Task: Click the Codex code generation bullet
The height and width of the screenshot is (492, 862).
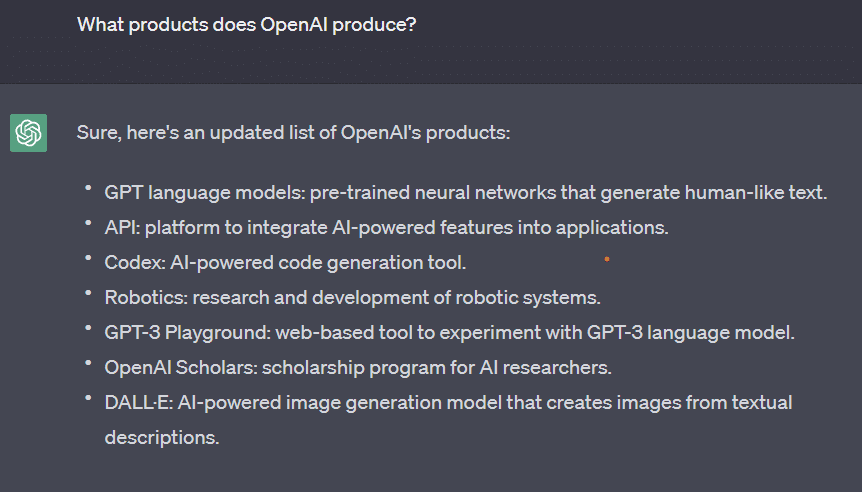Action: tap(285, 262)
